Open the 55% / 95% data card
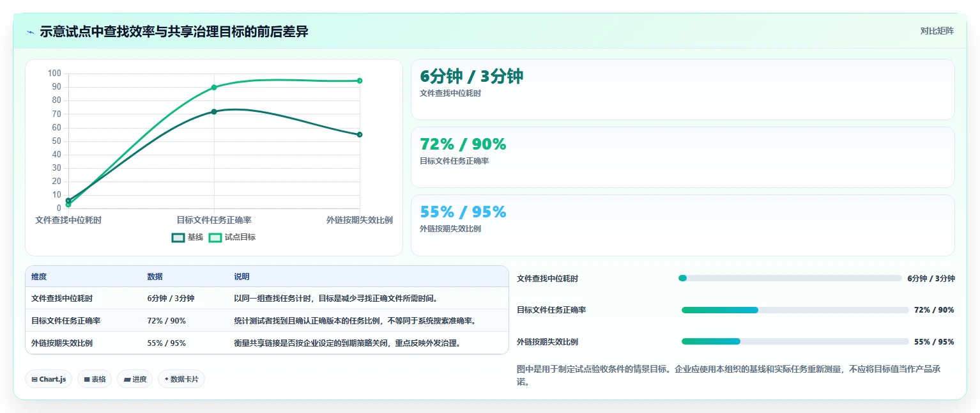Screen dimensions: 980x413 (682, 225)
